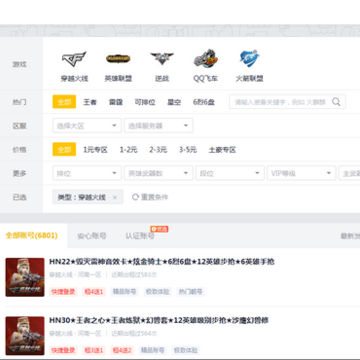Select the 2-3元 price range
The height and width of the screenshot is (360, 360).
click(x=158, y=150)
